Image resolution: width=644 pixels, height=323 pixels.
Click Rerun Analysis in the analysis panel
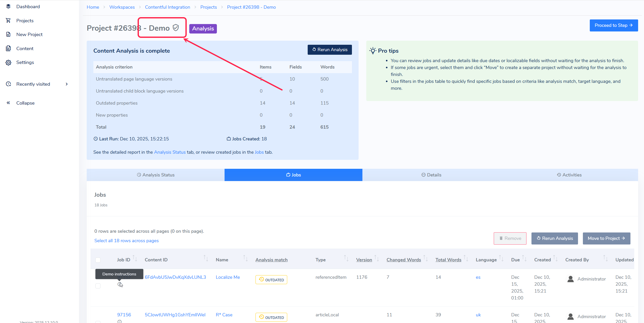[x=330, y=50]
